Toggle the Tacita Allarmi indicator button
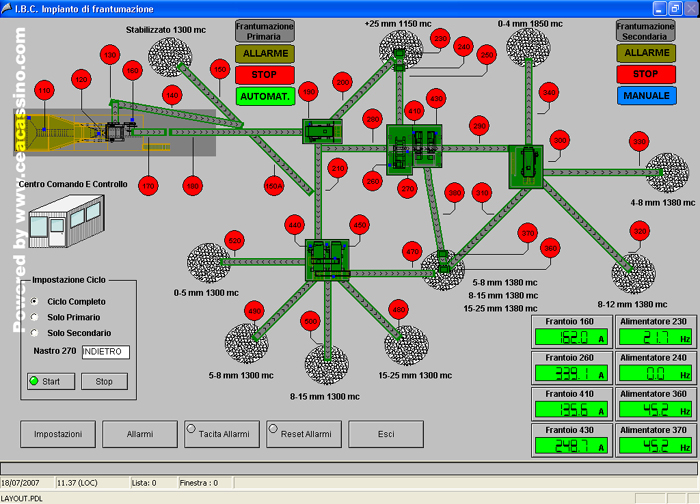This screenshot has width=700, height=504. coord(222,434)
